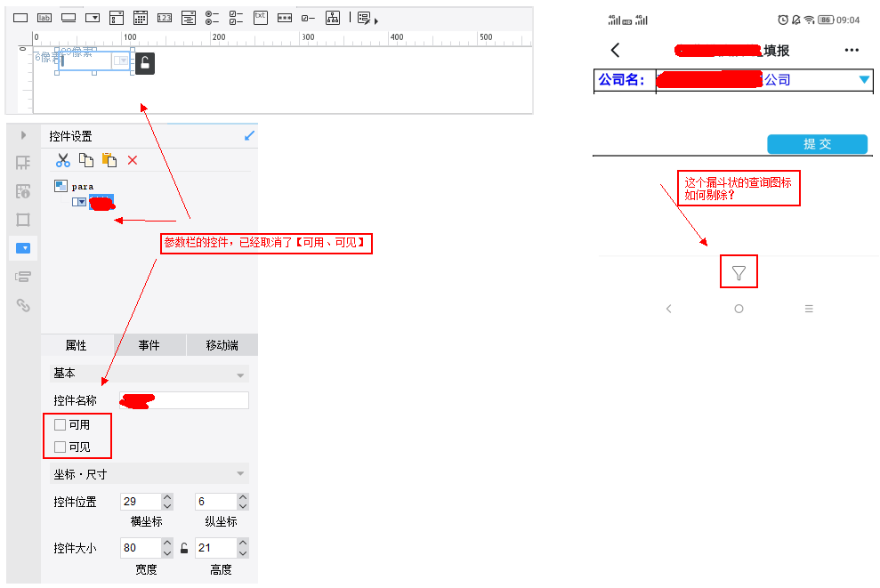Viewport: 880px width, 588px height.
Task: Open the link chain sidebar icon
Action: (x=23, y=305)
